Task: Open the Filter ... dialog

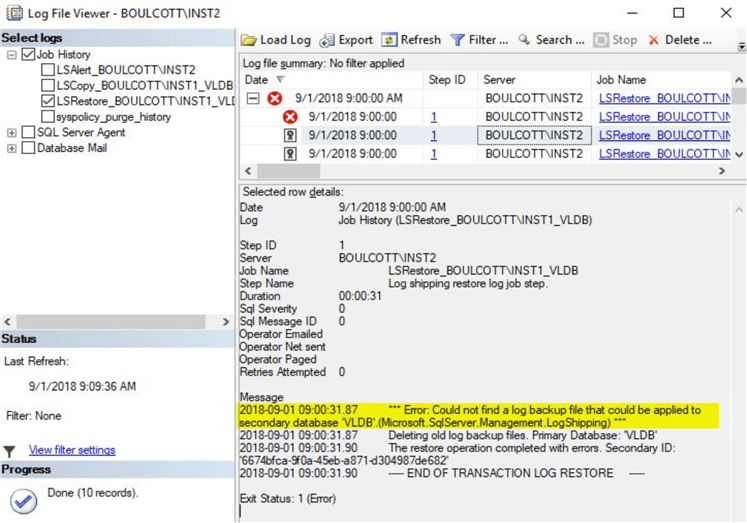Action: click(x=488, y=40)
